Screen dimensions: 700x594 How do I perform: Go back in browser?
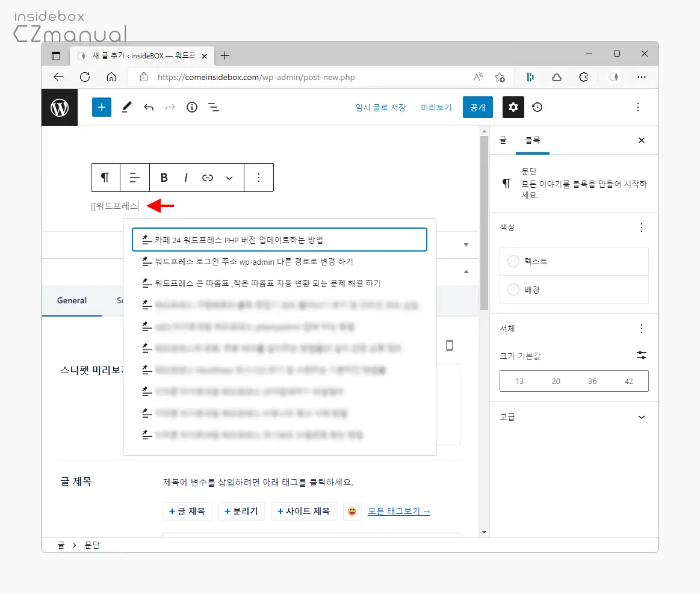[58, 77]
